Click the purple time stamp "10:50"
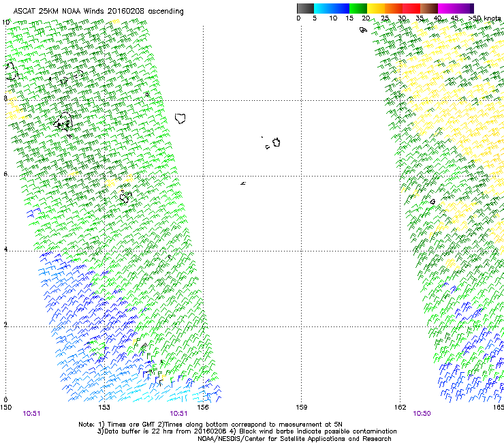Screen dimensions: 504x443 click(x=422, y=414)
